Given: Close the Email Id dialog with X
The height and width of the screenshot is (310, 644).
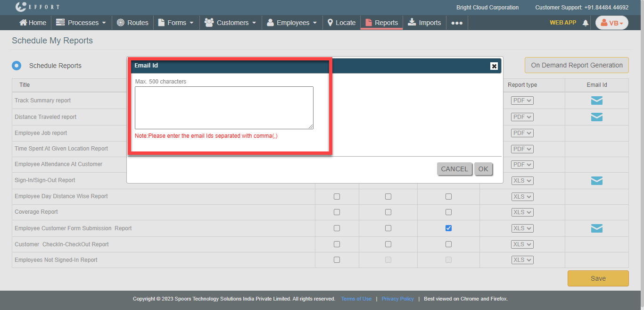Looking at the screenshot, I should click(x=494, y=66).
